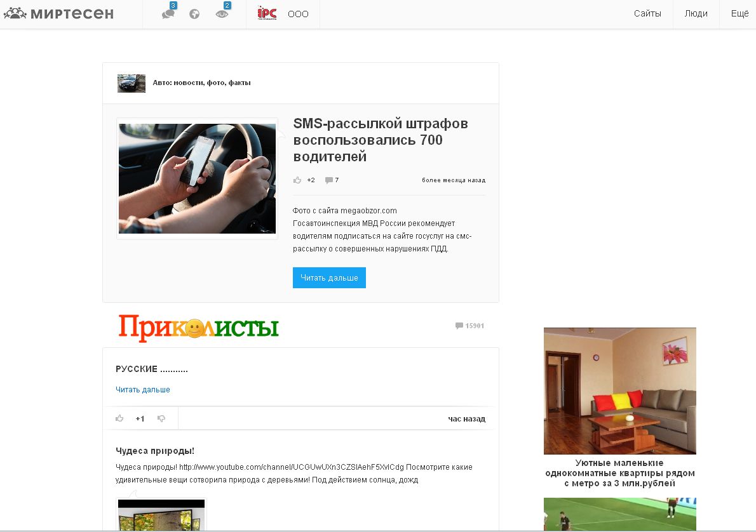756x532 pixels.
Task: Open the Ещё menu
Action: pos(739,13)
